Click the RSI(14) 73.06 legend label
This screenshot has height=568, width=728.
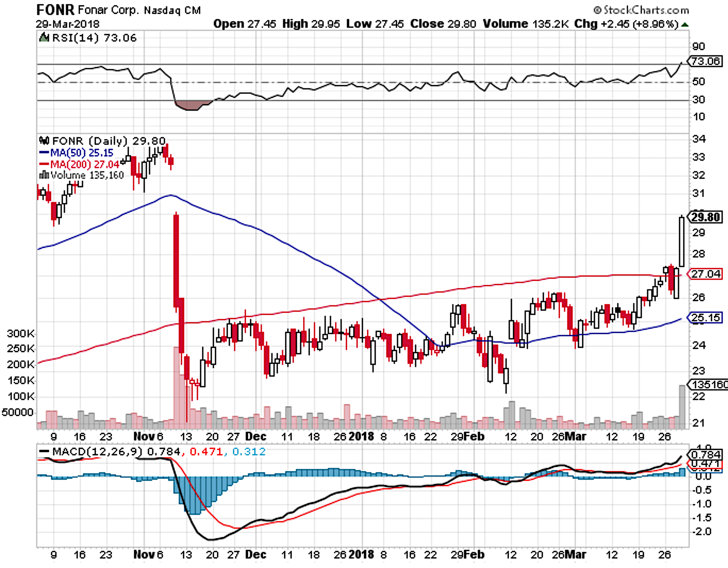(x=94, y=38)
